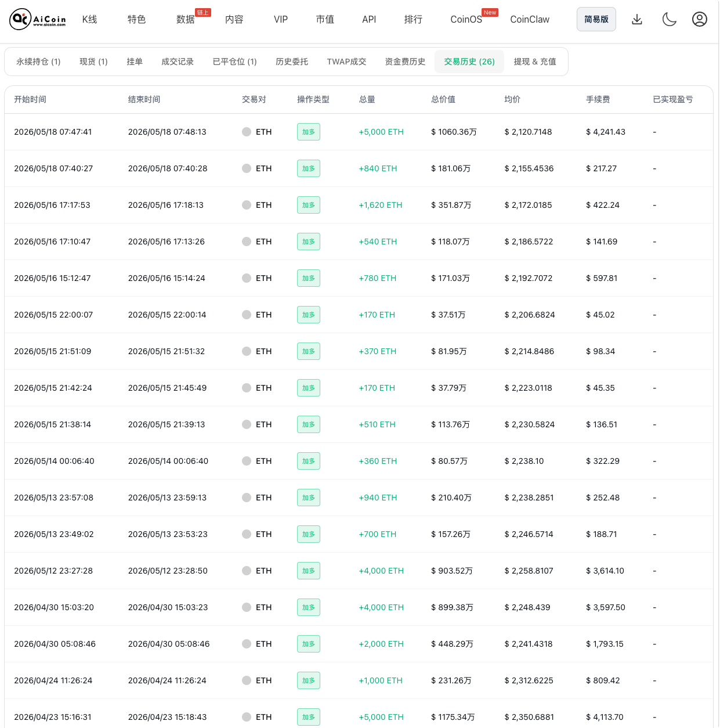The image size is (720, 728).
Task: Open CoinOS from the navigation
Action: point(466,19)
